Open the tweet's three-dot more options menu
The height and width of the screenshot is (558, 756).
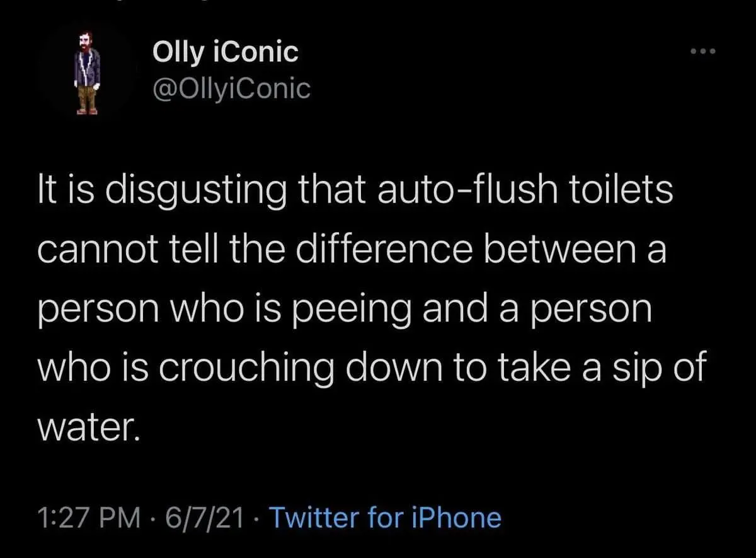[x=703, y=52]
